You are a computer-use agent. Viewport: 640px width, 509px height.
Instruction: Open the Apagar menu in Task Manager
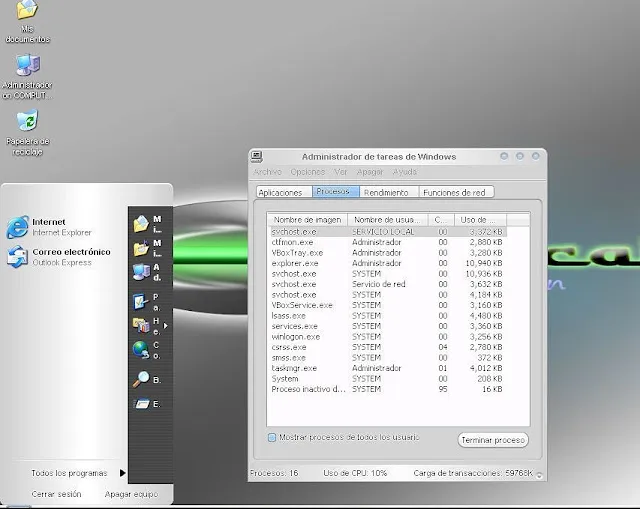pos(370,172)
